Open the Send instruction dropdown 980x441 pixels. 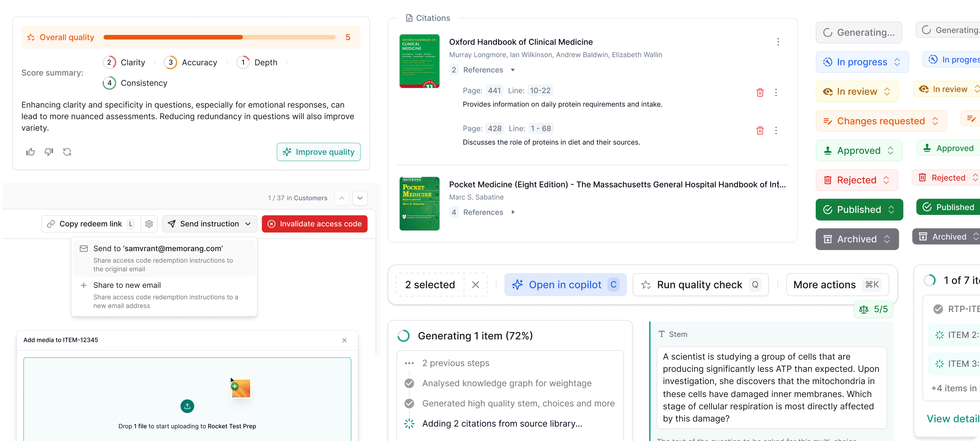point(210,224)
